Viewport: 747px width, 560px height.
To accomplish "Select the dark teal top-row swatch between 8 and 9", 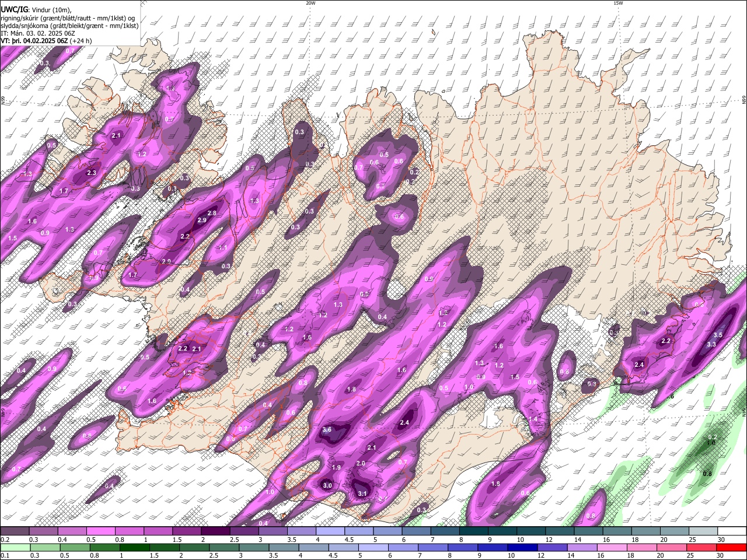I will tap(473, 531).
